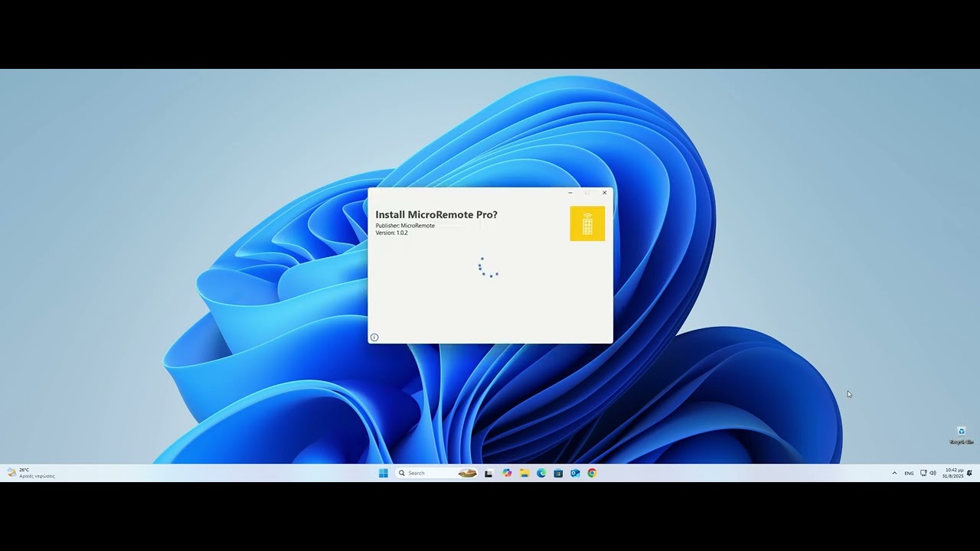Image resolution: width=980 pixels, height=551 pixels.
Task: Open the weather widget showing 26°C
Action: coord(31,473)
